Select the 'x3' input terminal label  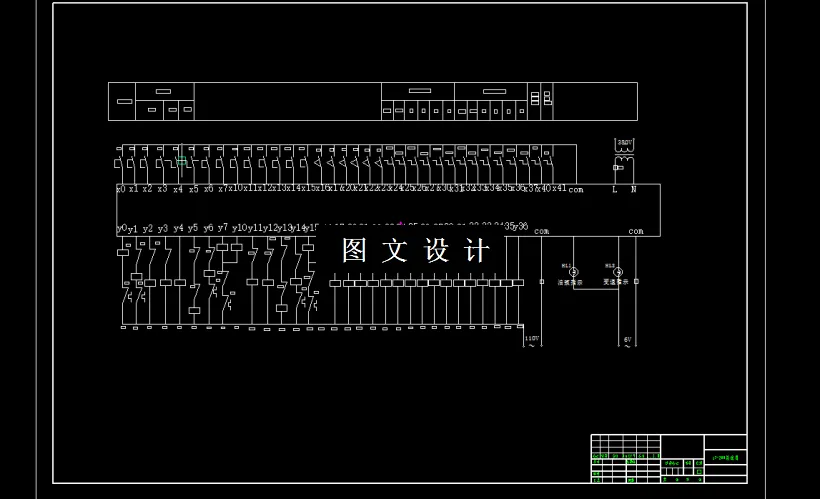coord(162,189)
